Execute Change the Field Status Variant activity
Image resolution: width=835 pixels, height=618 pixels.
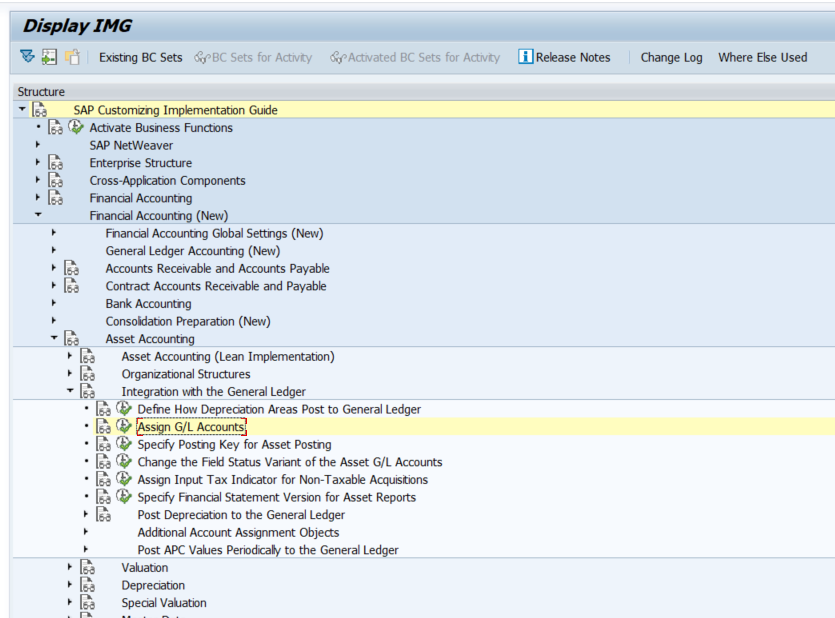pyautogui.click(x=124, y=461)
